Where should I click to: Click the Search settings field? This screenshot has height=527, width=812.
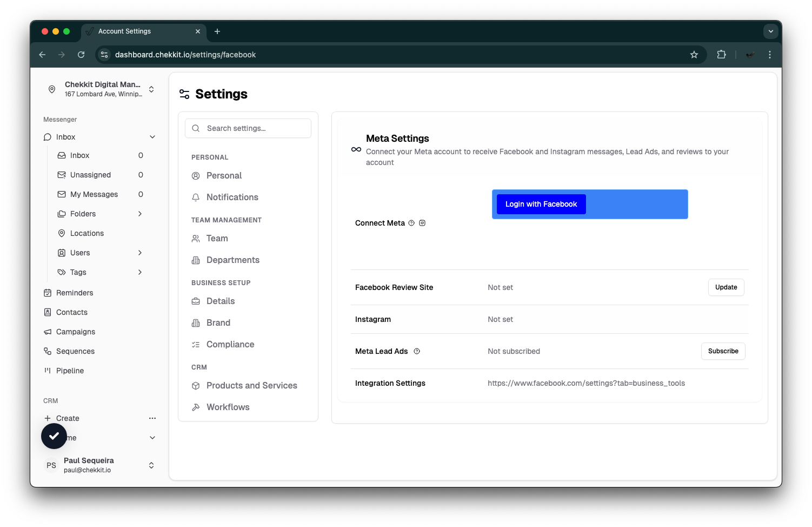click(x=248, y=128)
